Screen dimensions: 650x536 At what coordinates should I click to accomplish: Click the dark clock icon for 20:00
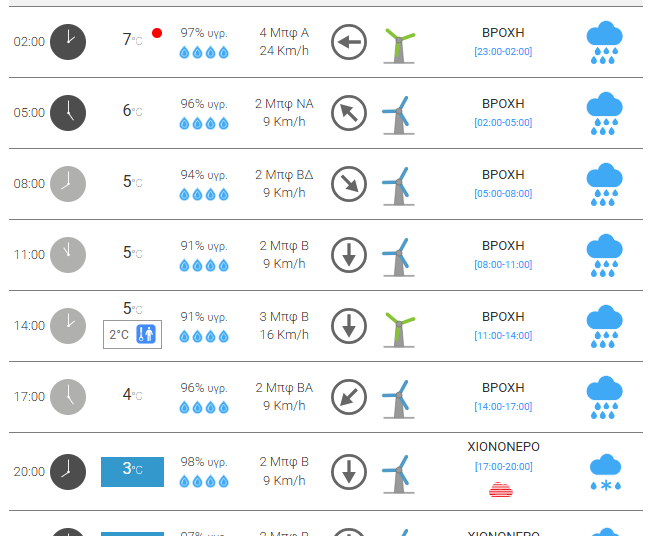pos(68,471)
